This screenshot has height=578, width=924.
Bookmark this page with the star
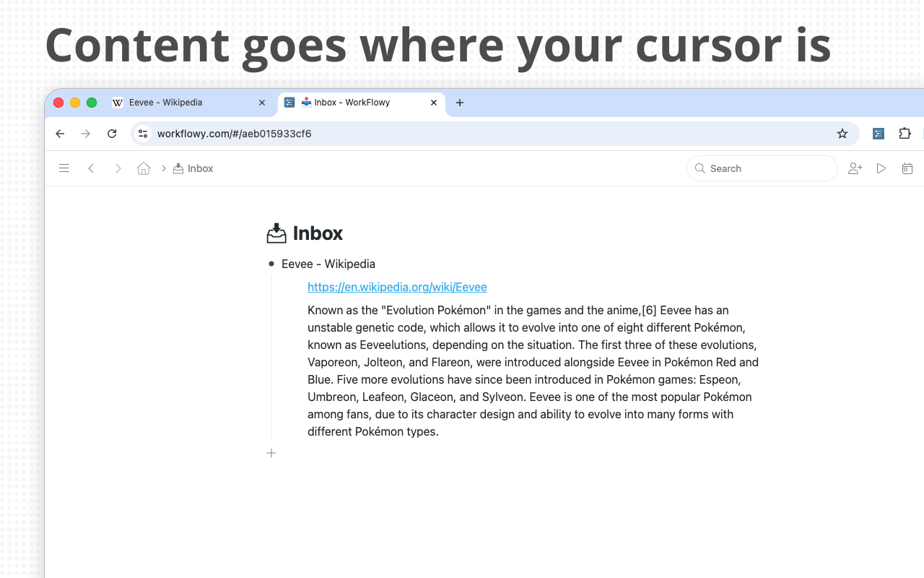coord(842,134)
